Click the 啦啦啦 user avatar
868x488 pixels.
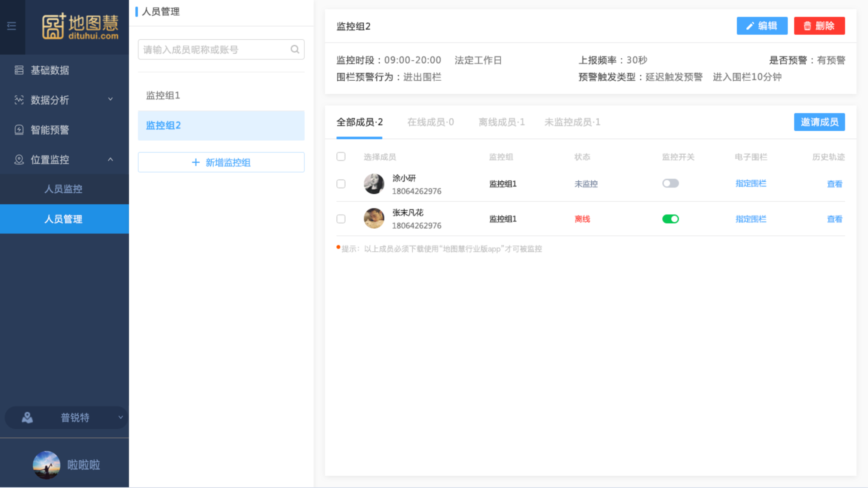[46, 465]
